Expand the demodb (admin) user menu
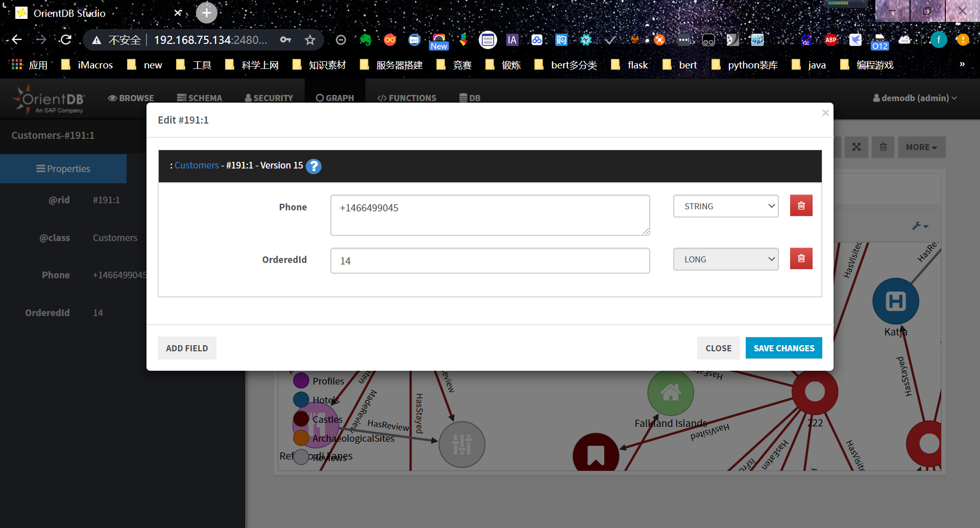 [x=915, y=98]
